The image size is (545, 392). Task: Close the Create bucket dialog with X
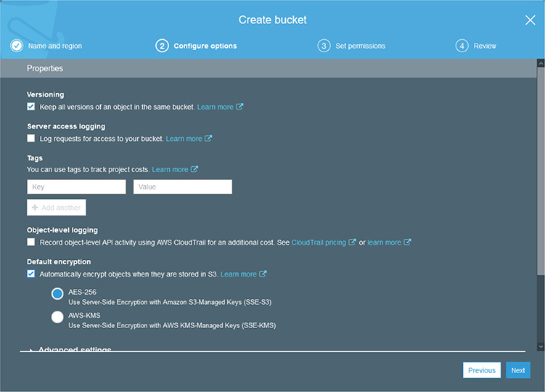click(530, 20)
